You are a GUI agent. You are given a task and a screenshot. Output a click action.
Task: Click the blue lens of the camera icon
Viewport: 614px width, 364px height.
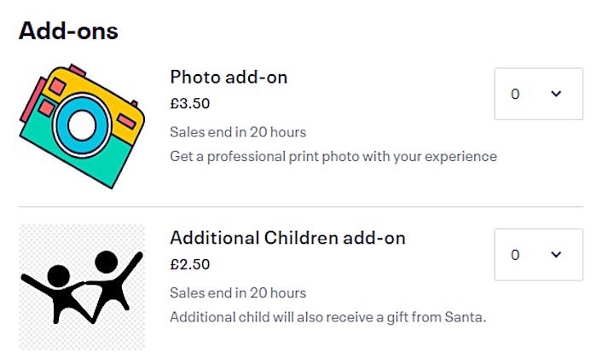coord(82,125)
